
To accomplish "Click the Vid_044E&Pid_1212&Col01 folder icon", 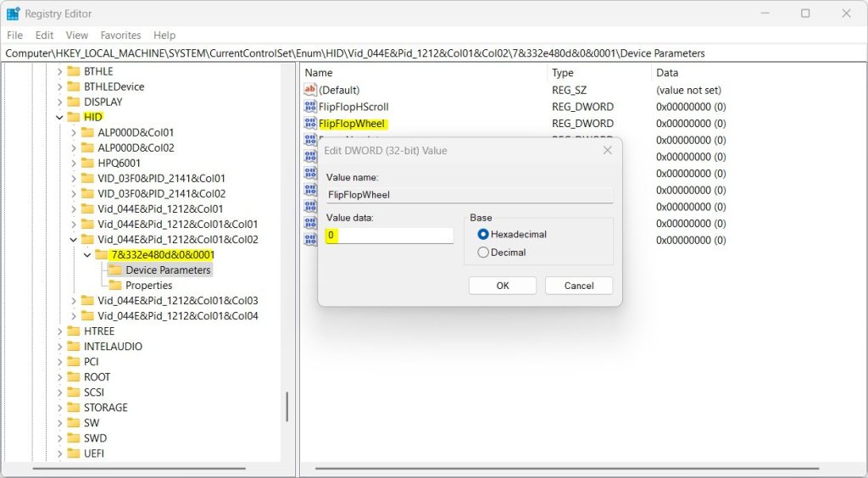I will tap(87, 208).
